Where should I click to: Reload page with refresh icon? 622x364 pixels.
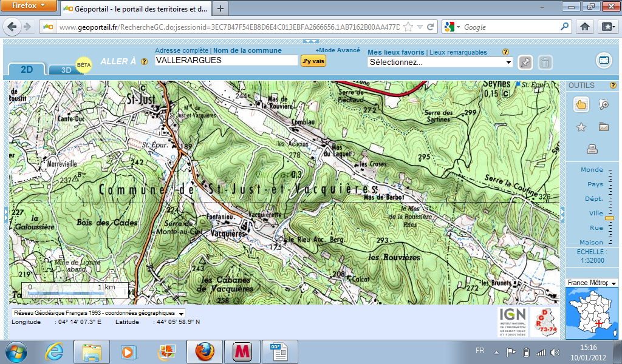point(431,27)
